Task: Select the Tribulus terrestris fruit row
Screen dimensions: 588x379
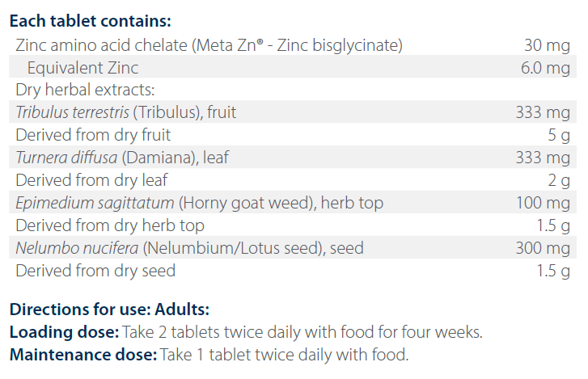Action: coord(126,112)
